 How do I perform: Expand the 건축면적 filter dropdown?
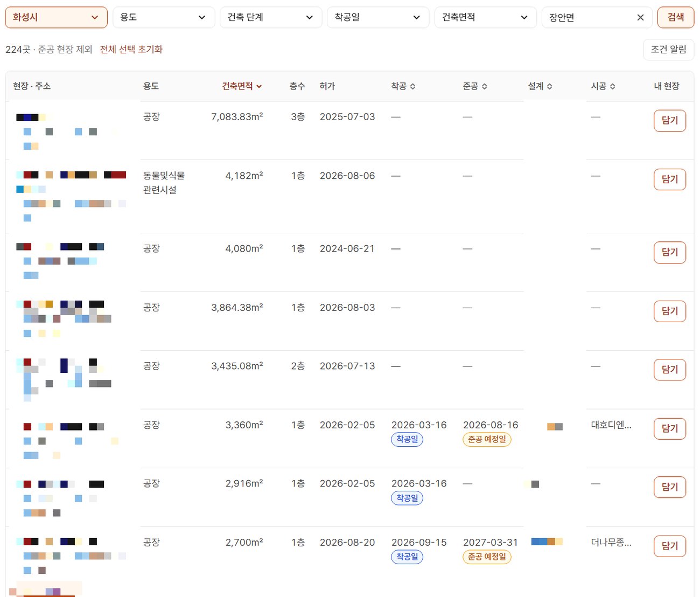tap(486, 17)
